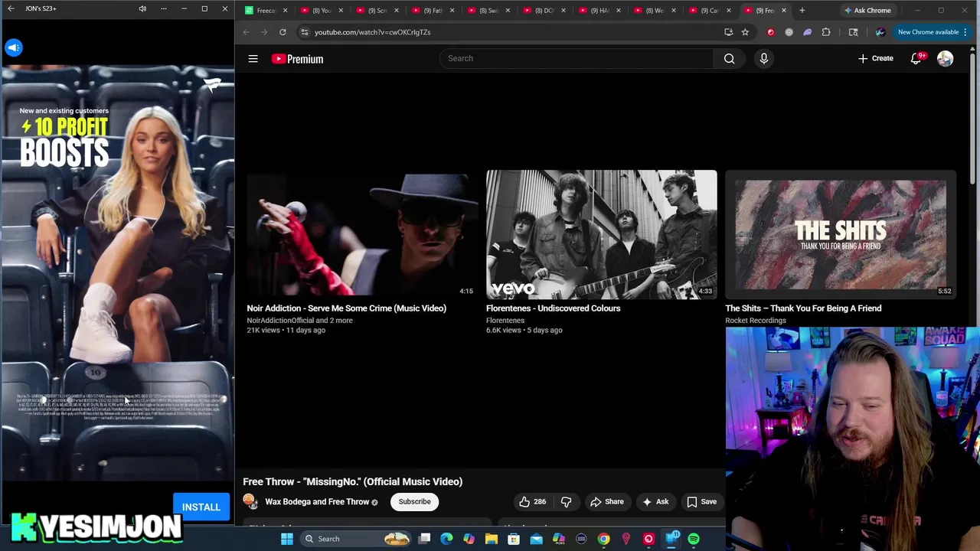Viewport: 980px width, 551px height.
Task: Like the MissingNo. video
Action: 532,501
